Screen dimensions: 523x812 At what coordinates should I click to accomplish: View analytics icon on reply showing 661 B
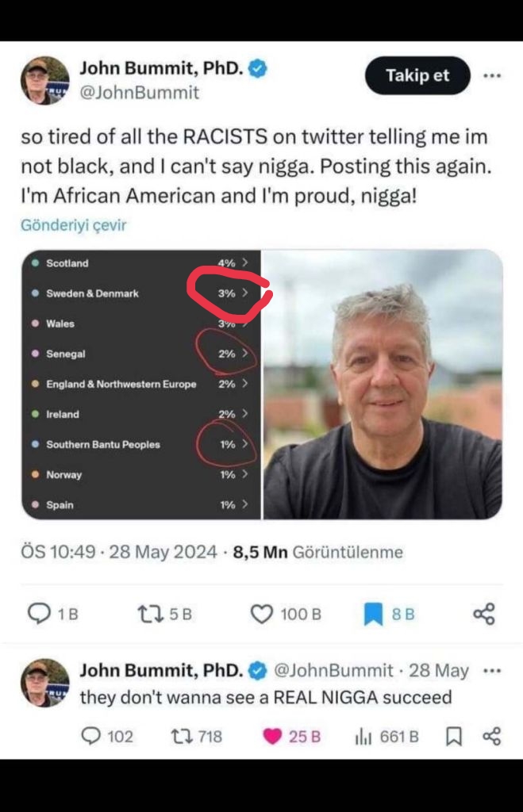tap(363, 737)
